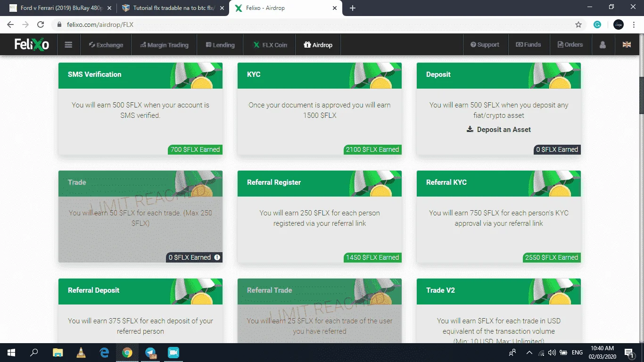Viewport: 644px width, 362px height.
Task: Click the Deposit an Asset link
Action: coord(499,130)
